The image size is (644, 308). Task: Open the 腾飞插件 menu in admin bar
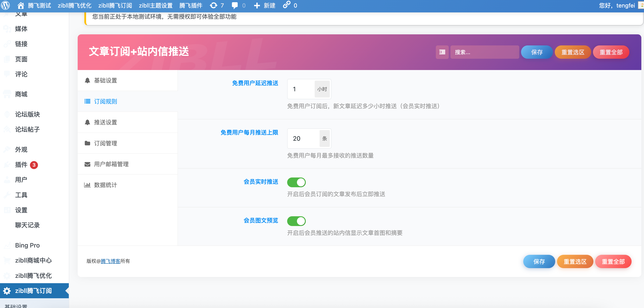(x=191, y=5)
